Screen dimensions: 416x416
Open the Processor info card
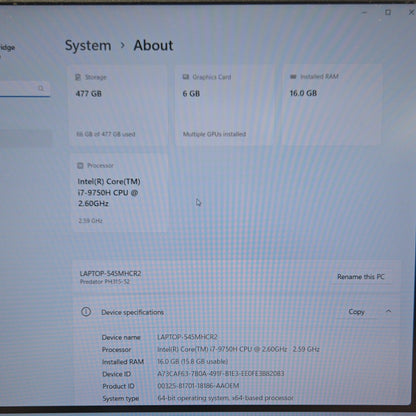pyautogui.click(x=119, y=193)
